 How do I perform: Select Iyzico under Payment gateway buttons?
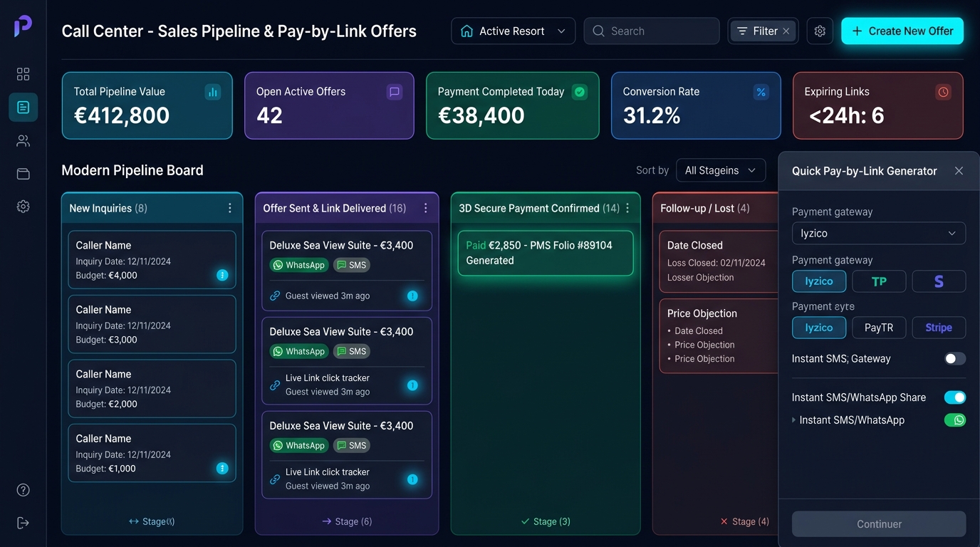click(x=819, y=281)
